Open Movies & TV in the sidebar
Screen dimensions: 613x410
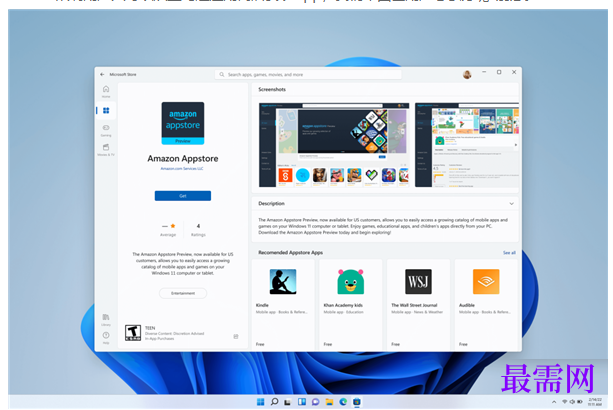click(106, 150)
